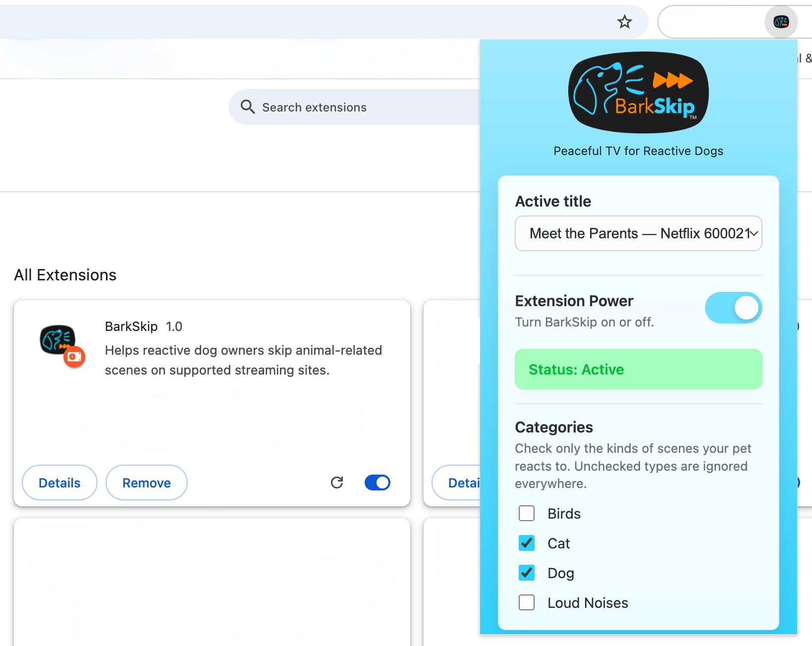
Task: Open Details on the second extension card
Action: pos(457,483)
